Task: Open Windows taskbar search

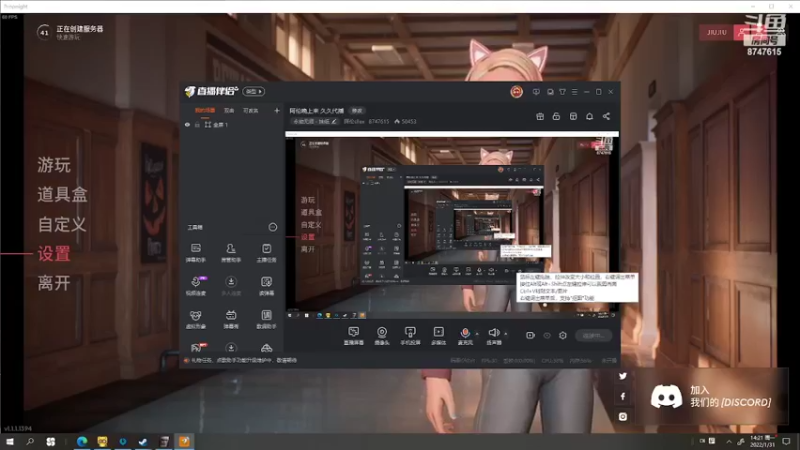Action: tap(30, 441)
